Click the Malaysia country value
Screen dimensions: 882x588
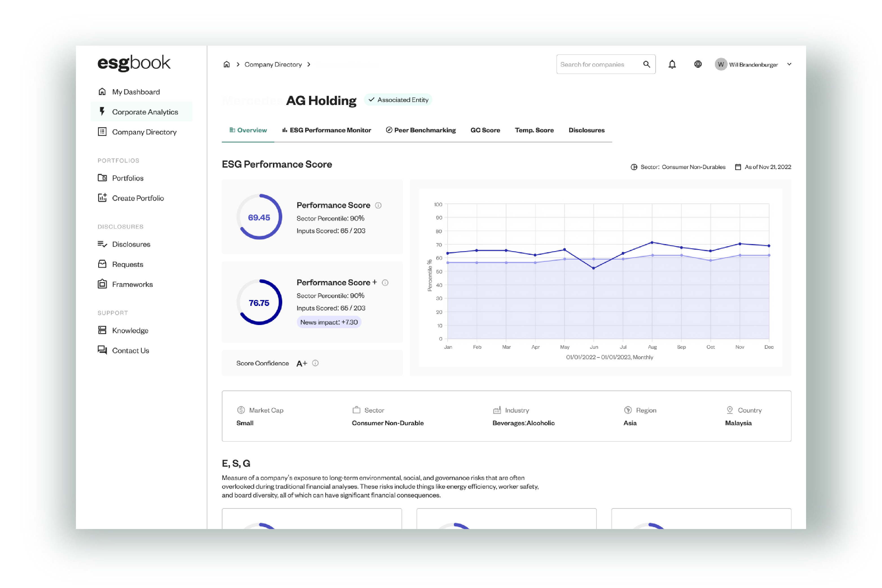738,423
